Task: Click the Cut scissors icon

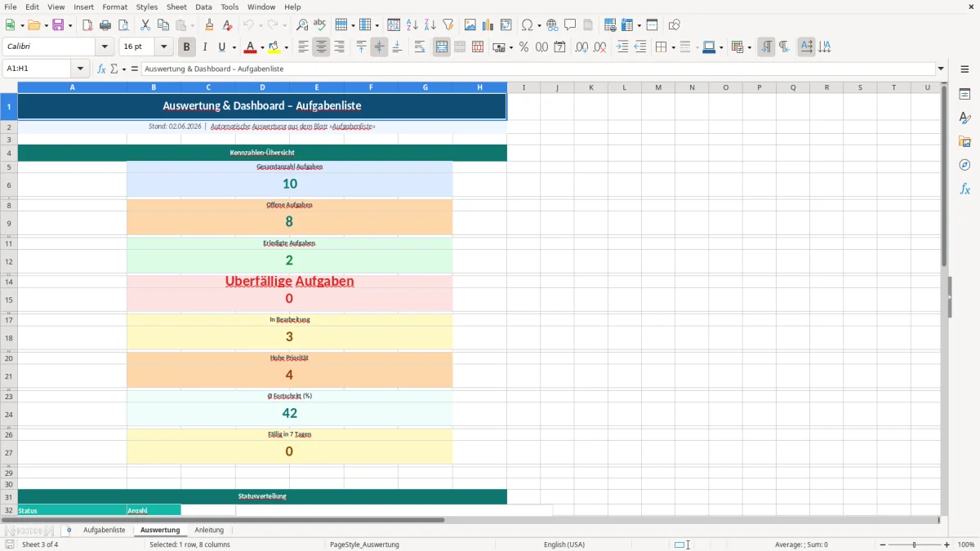Action: tap(145, 25)
